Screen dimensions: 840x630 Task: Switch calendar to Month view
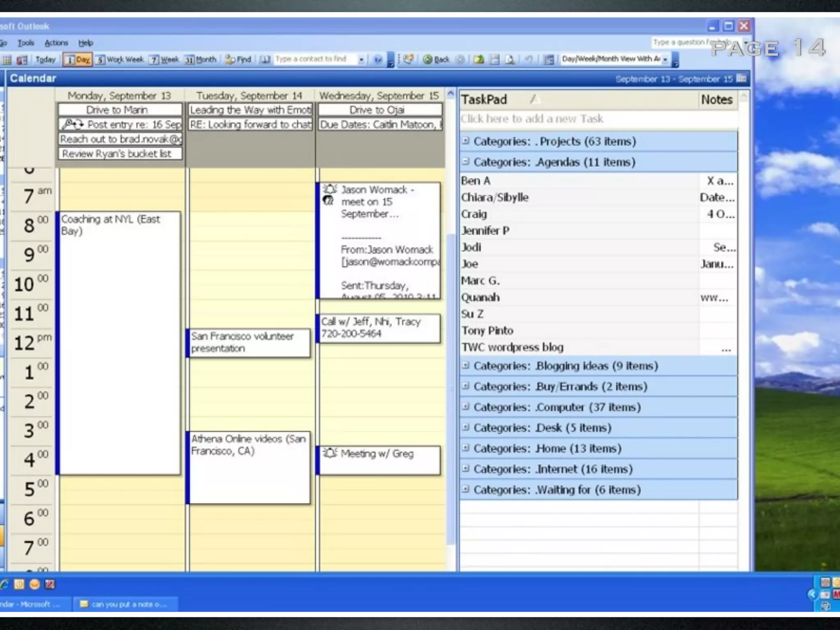[x=201, y=59]
